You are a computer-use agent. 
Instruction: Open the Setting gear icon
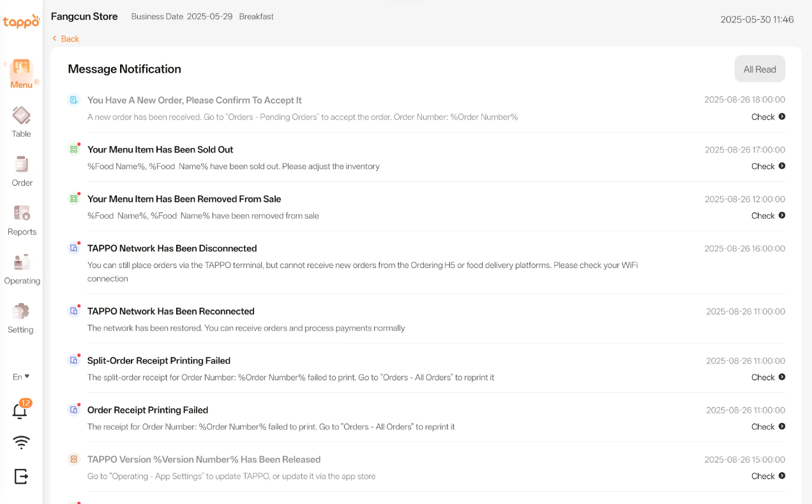21,312
